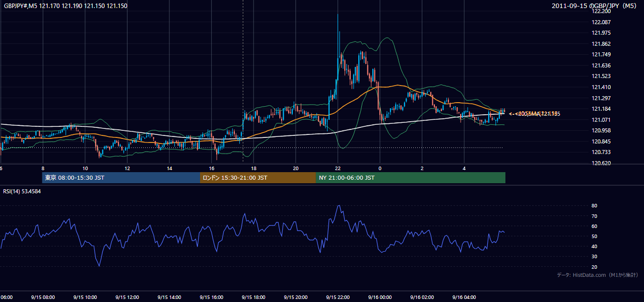Click the 9/16 00:00 time axis label
644x302 pixels.
(x=380, y=297)
